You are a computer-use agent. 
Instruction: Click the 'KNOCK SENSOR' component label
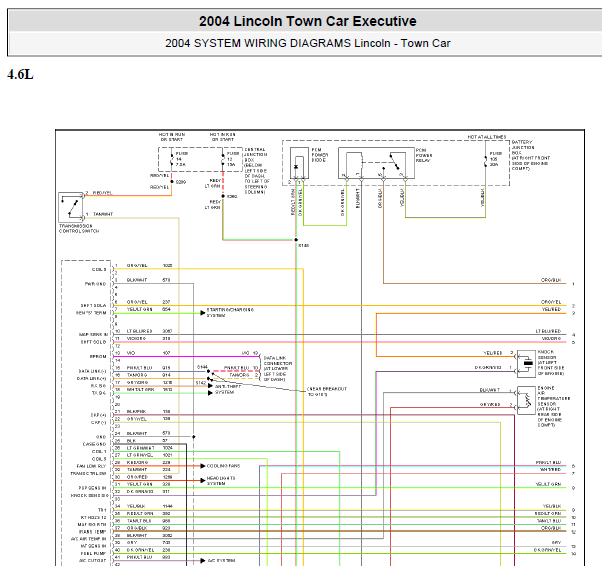click(551, 362)
